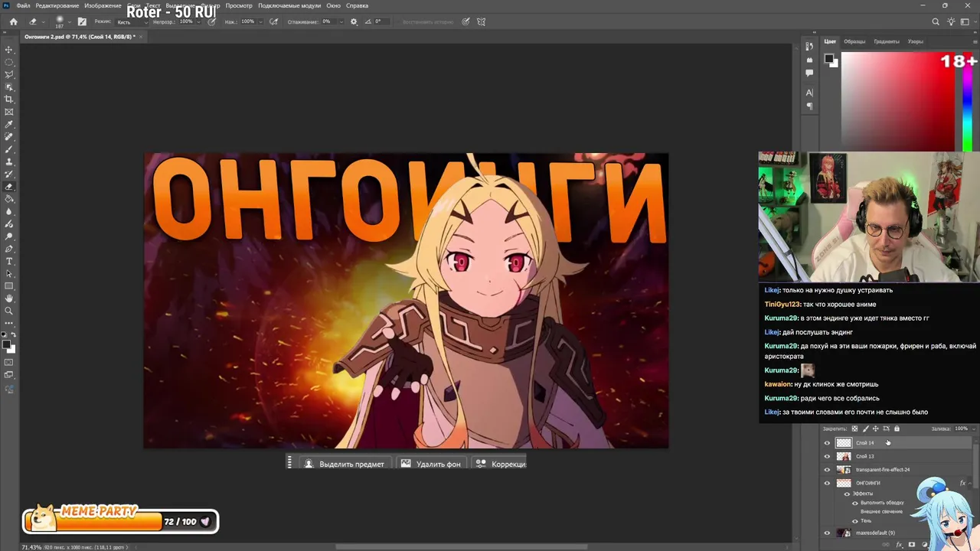Select the Brush tool in toolbar
The image size is (980, 551).
9,149
